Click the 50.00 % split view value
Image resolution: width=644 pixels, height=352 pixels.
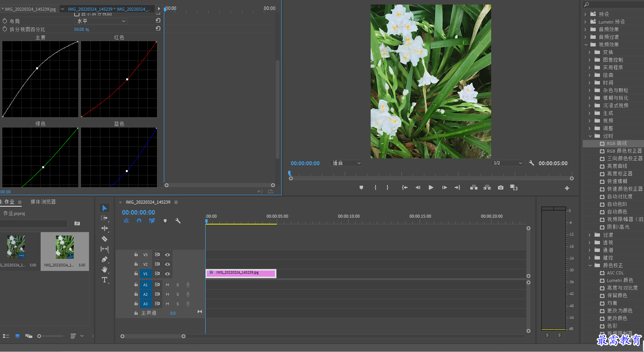(81, 29)
